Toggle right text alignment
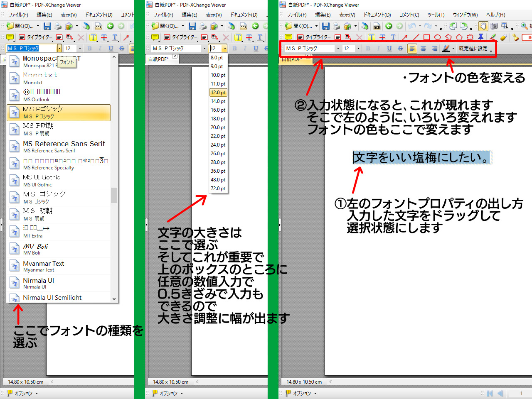This screenshot has width=532, height=399. pos(434,49)
